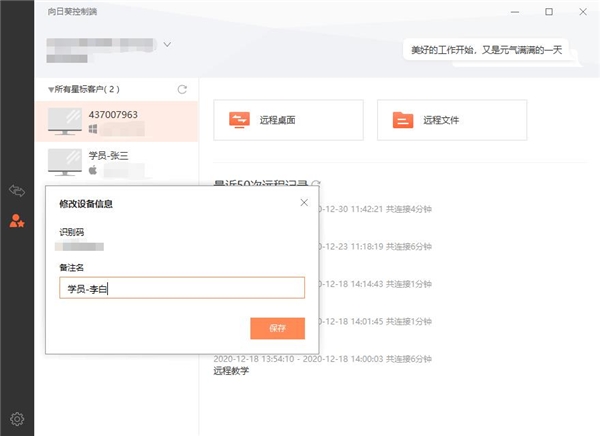This screenshot has width=600, height=436.
Task: Refresh the starred customers list
Action: click(182, 89)
